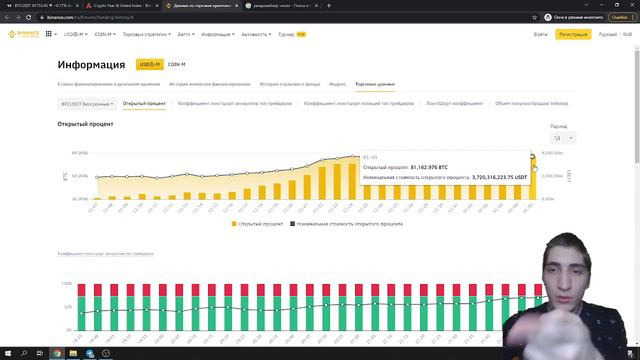This screenshot has height=360, width=640.
Task: Click the last highlighted bar in open interest chart
Action: [x=532, y=178]
